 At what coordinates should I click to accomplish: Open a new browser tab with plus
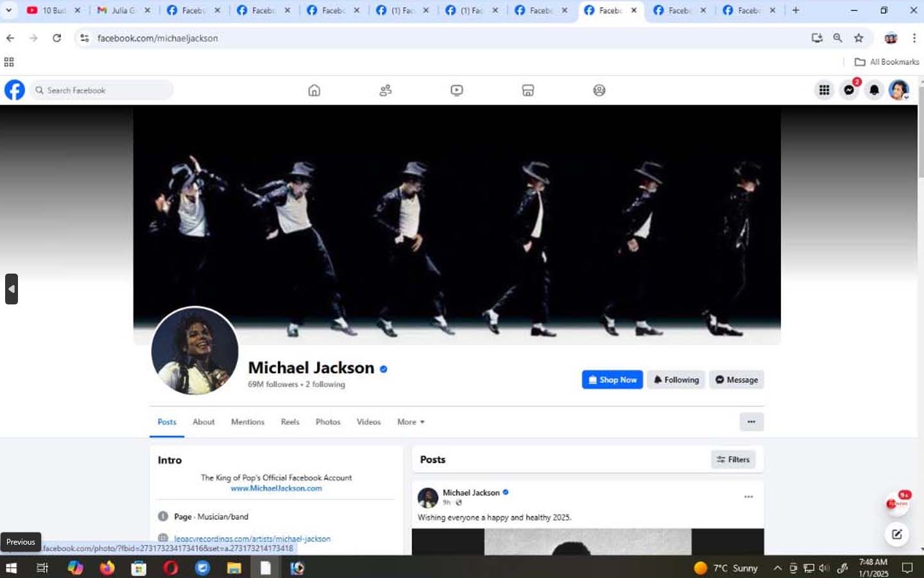pos(796,10)
